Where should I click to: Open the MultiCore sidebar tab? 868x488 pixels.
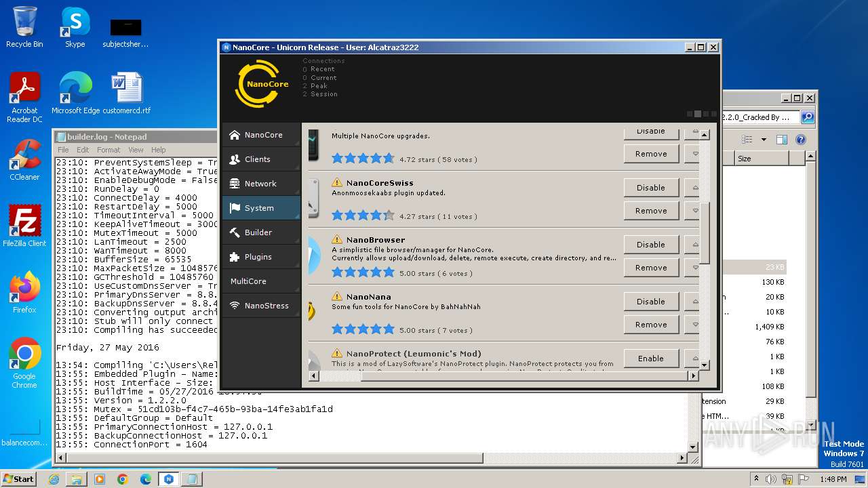[261, 281]
